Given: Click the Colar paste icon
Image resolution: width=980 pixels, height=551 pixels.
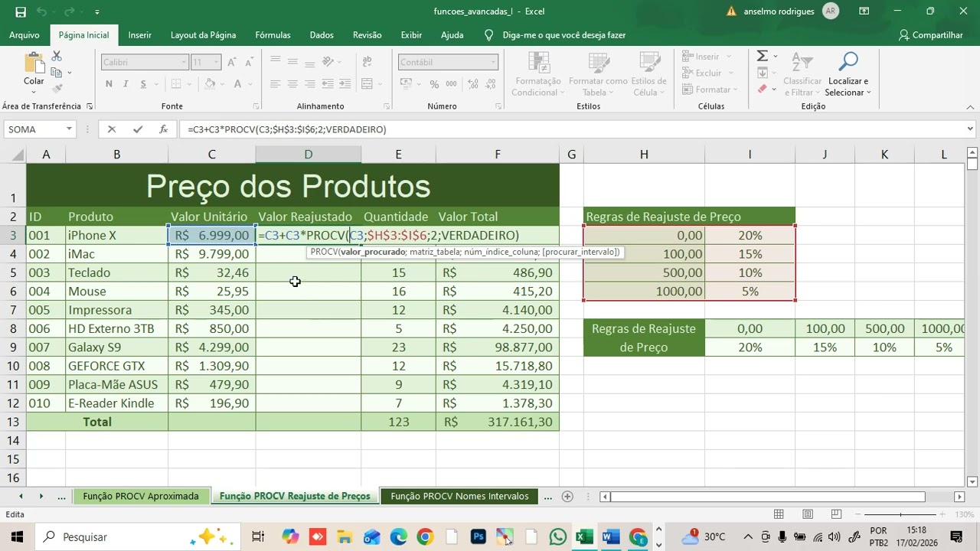Looking at the screenshot, I should click(x=34, y=64).
